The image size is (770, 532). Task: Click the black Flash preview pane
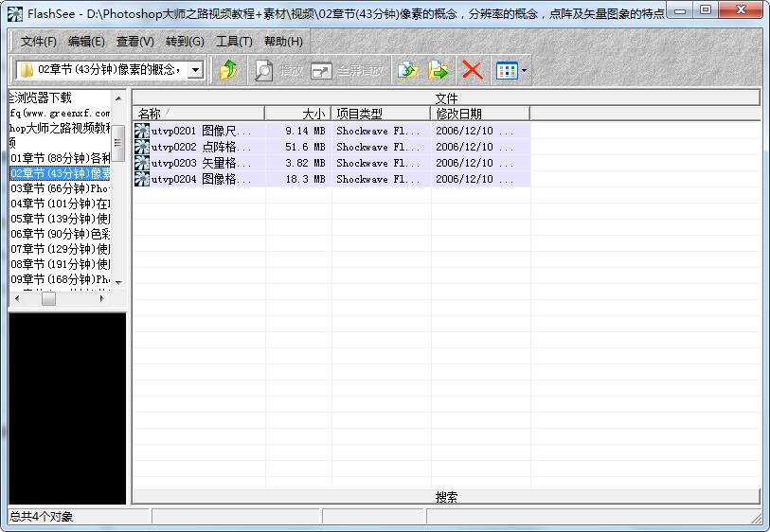tap(67, 408)
